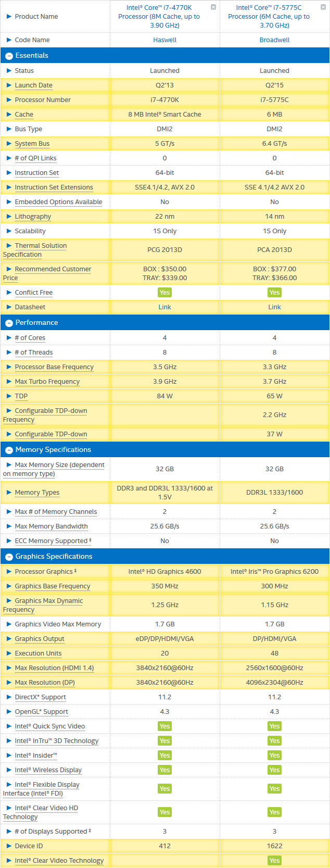Select the 4096x2304@60Hz resolution cell
Image resolution: width=330 pixels, height=868 pixels.
point(274,683)
